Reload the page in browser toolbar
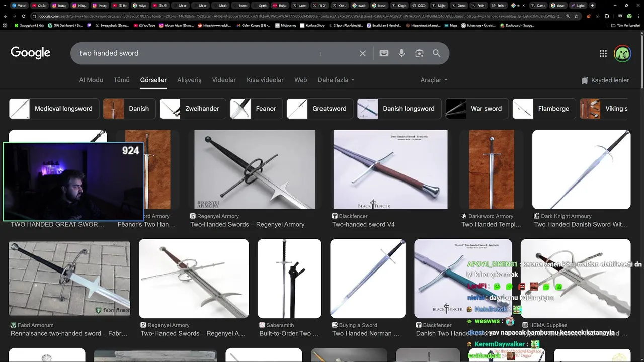Image resolution: width=644 pixels, height=362 pixels. [24, 16]
